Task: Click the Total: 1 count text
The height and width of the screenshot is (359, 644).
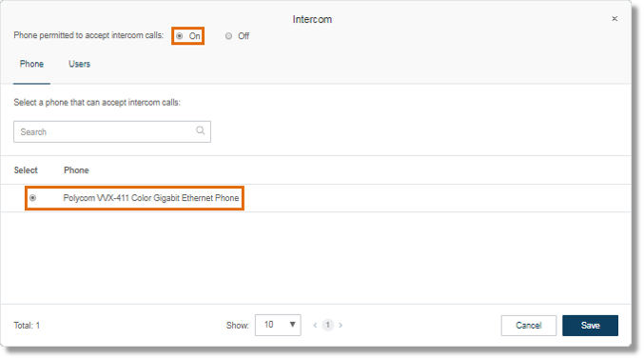Action: tap(27, 326)
